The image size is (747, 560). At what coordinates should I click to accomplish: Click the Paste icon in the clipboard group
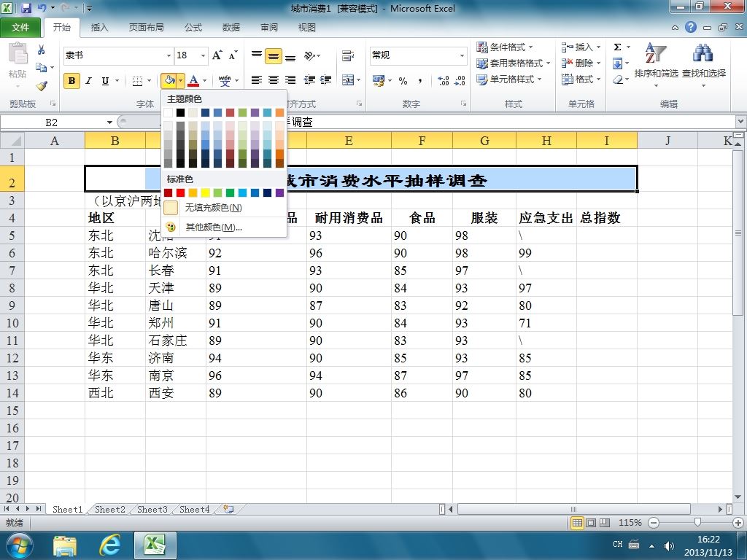point(18,53)
